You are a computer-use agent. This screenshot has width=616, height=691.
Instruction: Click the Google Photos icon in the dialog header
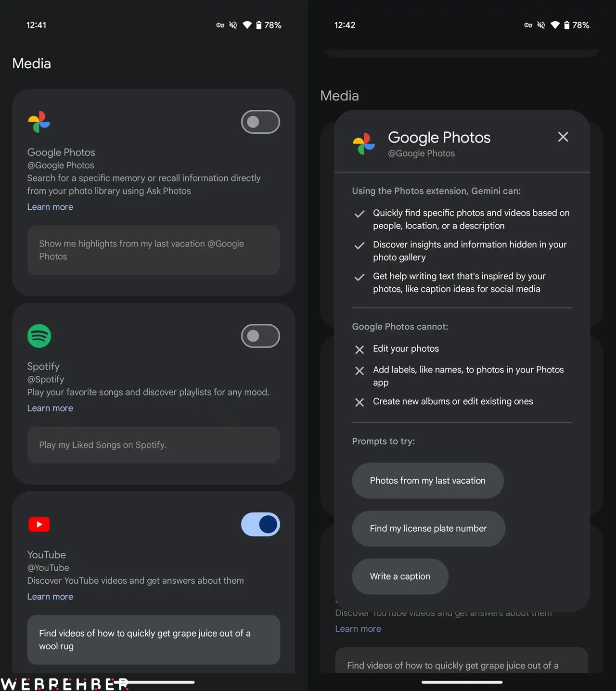point(364,144)
